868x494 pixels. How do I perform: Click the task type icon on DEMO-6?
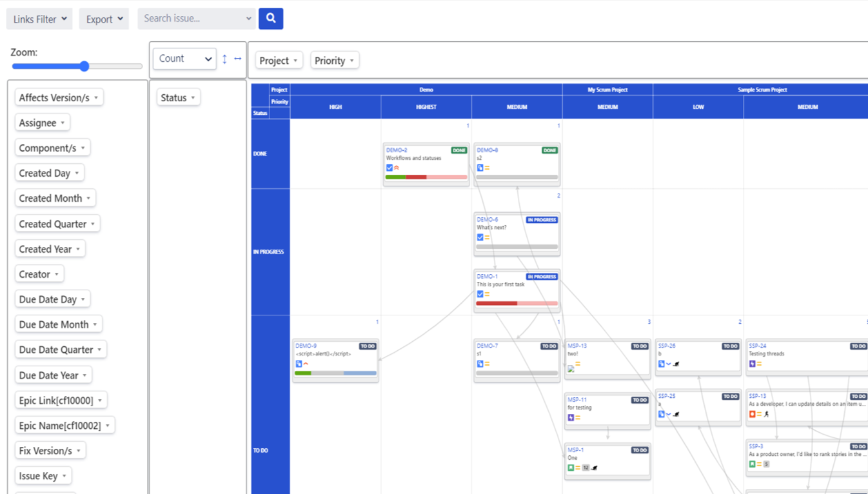tap(480, 237)
